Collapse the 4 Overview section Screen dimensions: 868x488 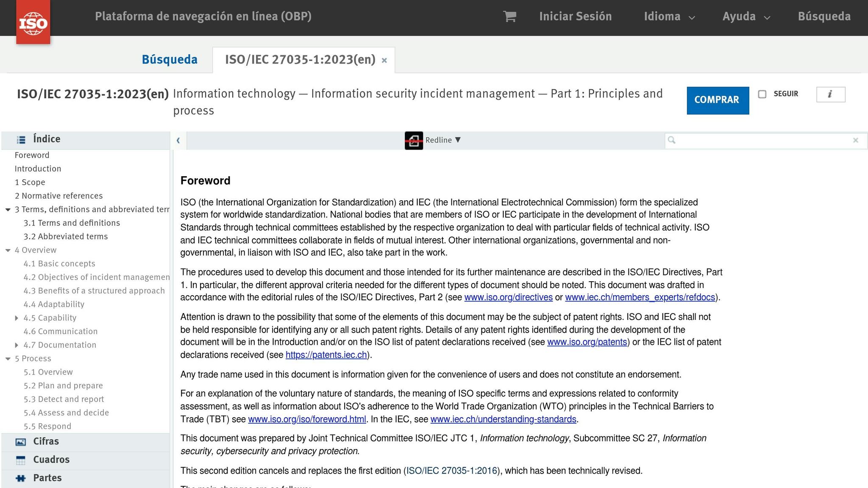(x=8, y=250)
